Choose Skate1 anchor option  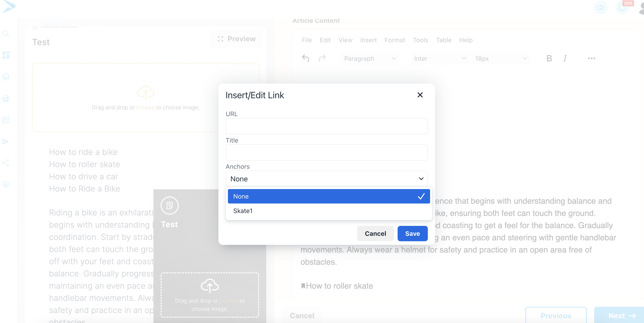[329, 211]
